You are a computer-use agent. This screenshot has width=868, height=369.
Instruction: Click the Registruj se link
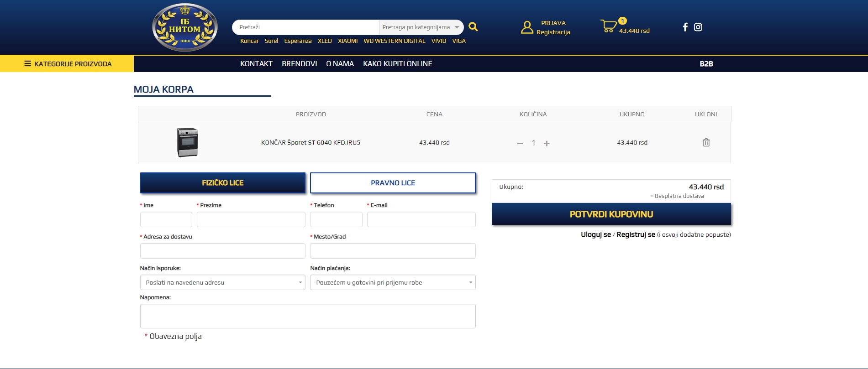pos(636,234)
